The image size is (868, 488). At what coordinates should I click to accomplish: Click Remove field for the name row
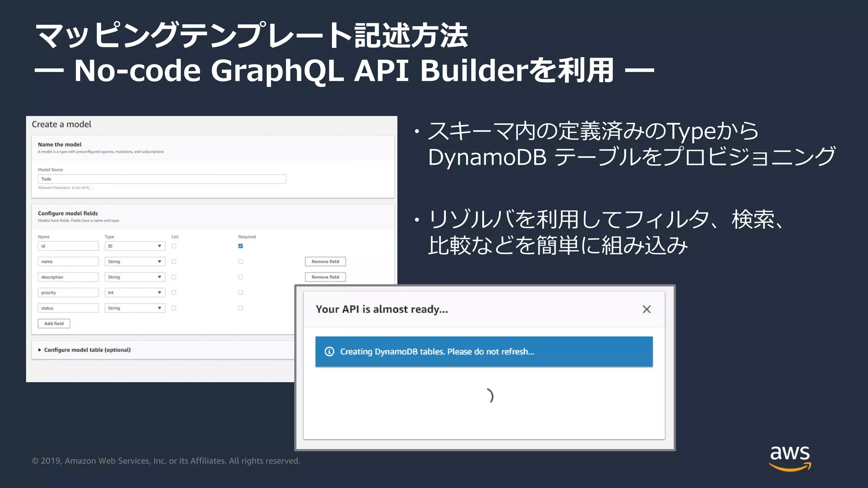325,262
